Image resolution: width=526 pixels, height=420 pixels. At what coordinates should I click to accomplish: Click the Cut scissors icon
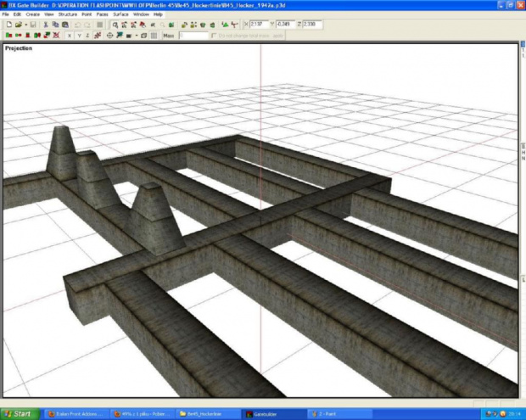44,25
